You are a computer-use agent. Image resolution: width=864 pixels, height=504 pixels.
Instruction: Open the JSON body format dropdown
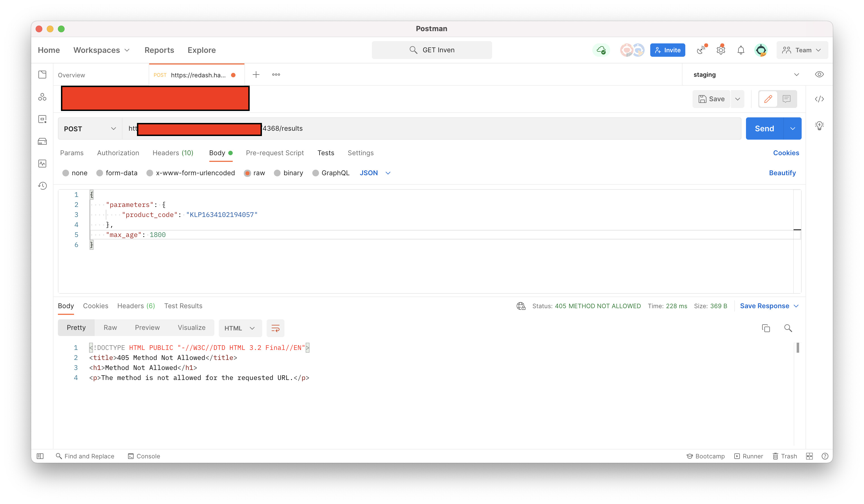(375, 173)
